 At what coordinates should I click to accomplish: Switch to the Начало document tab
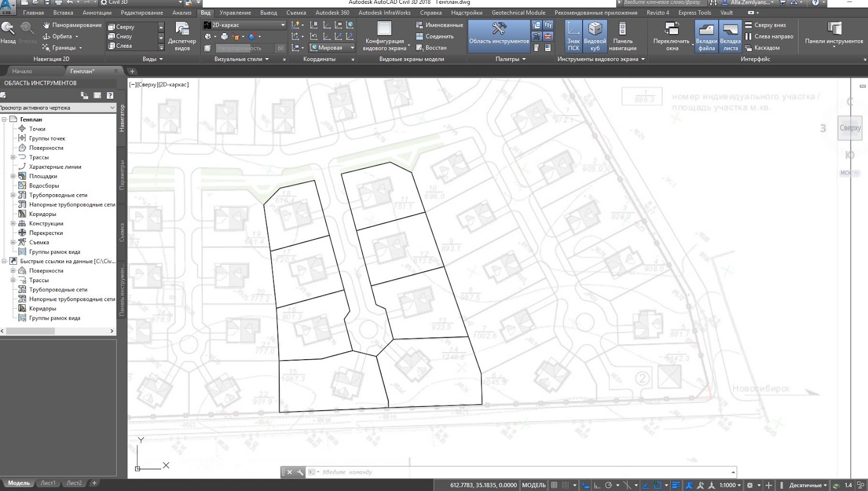pos(22,71)
